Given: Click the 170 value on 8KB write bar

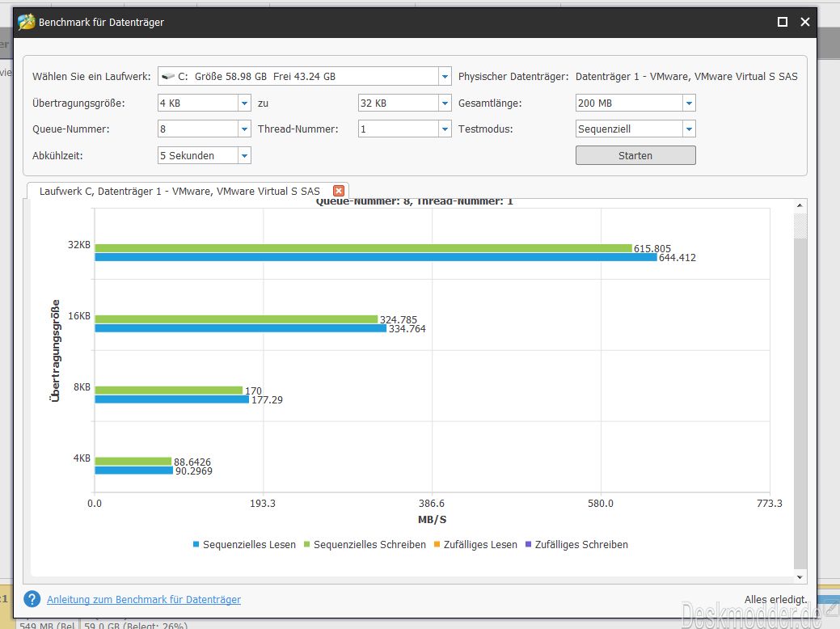Looking at the screenshot, I should pos(253,391).
